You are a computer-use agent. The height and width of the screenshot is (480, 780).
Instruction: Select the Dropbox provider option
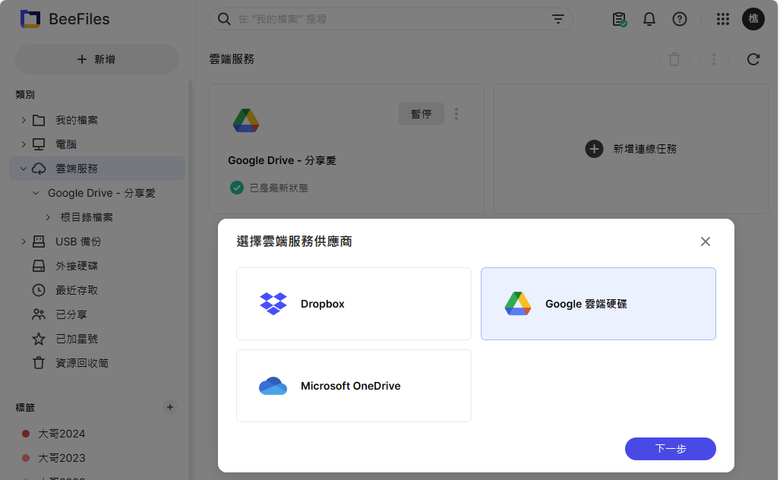(x=354, y=303)
